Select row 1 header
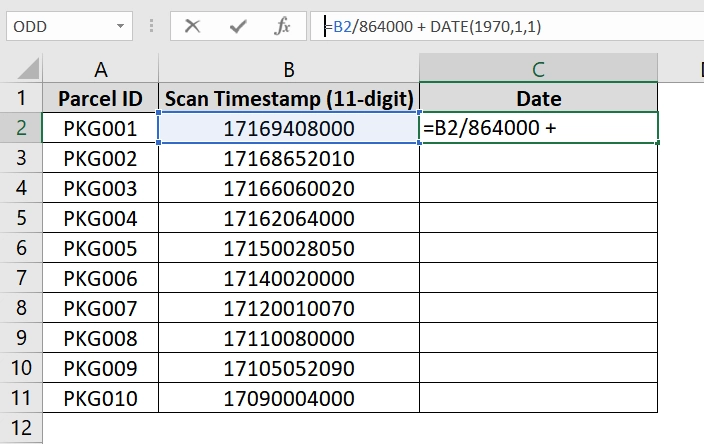Viewport: 704px width, 444px height. click(21, 97)
